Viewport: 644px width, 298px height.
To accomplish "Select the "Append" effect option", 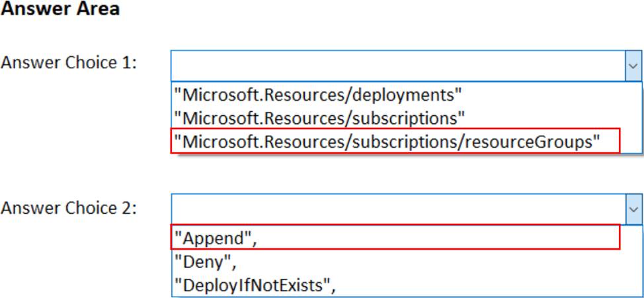I will coord(214,238).
